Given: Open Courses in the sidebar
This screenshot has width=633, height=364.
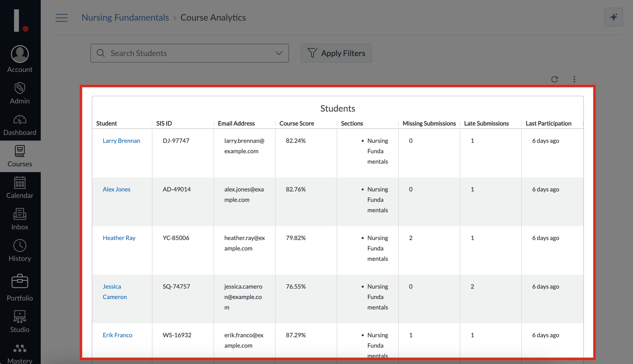Looking at the screenshot, I should pyautogui.click(x=20, y=156).
